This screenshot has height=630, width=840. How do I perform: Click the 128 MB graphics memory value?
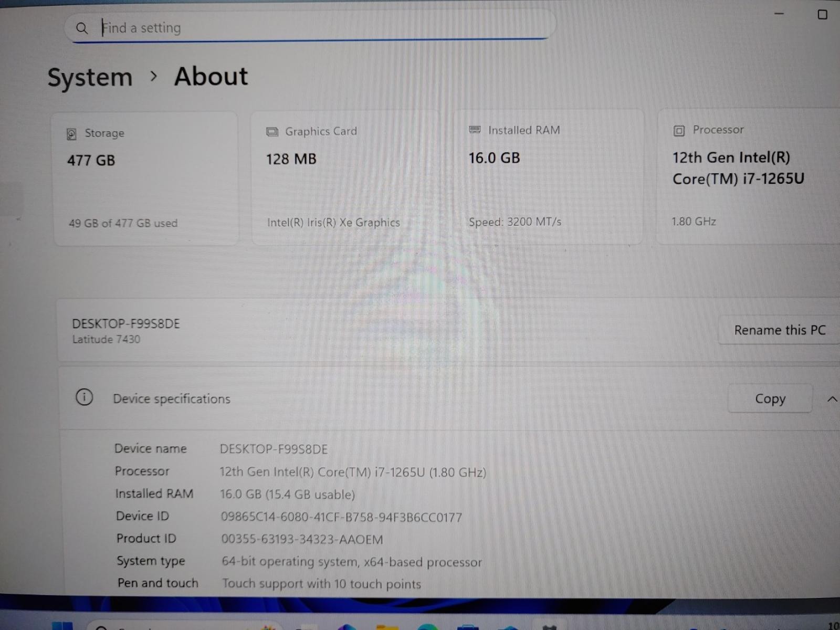pos(291,159)
